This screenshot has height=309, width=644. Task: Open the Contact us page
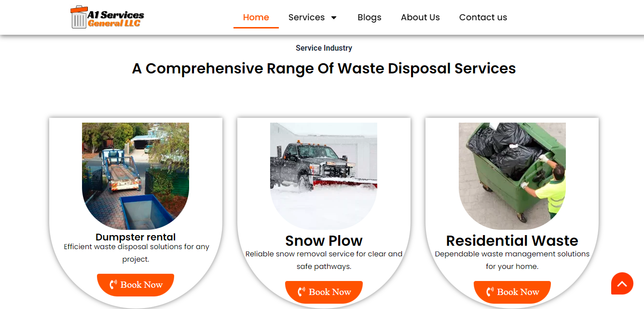483,17
